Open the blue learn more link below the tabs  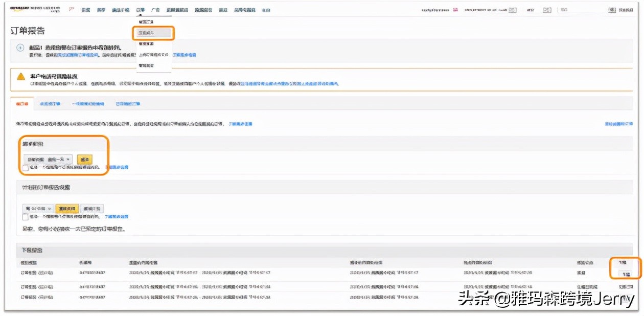[240, 123]
